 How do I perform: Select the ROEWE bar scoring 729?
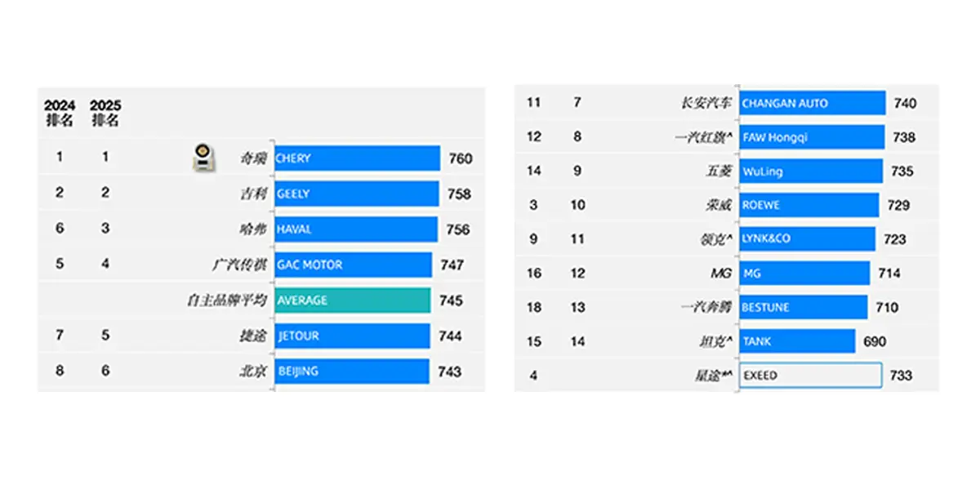click(x=809, y=205)
